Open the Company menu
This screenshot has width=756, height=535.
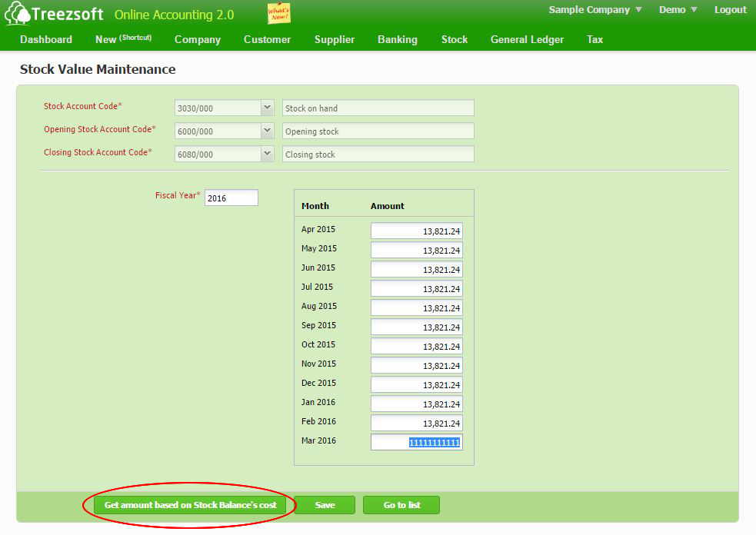(x=197, y=39)
